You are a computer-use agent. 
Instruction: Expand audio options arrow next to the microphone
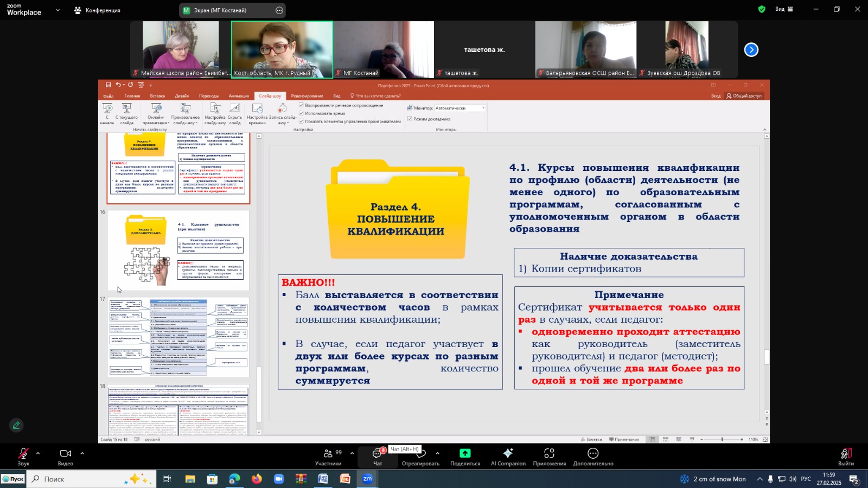(x=38, y=453)
